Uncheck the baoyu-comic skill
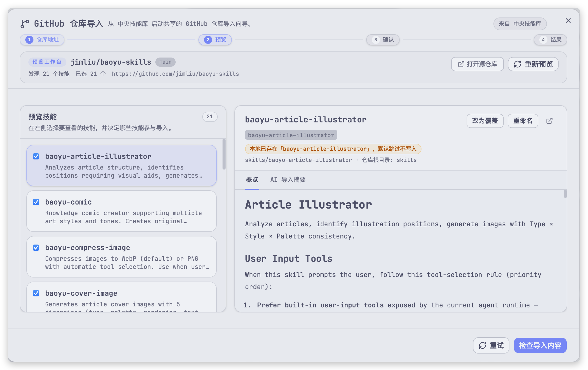588x370 pixels. 36,202
